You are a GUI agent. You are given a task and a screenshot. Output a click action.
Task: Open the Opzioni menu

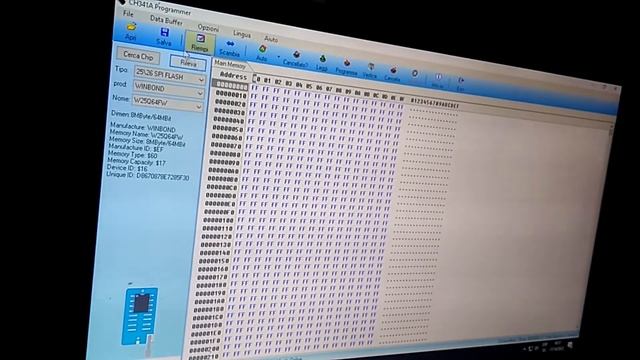point(208,28)
